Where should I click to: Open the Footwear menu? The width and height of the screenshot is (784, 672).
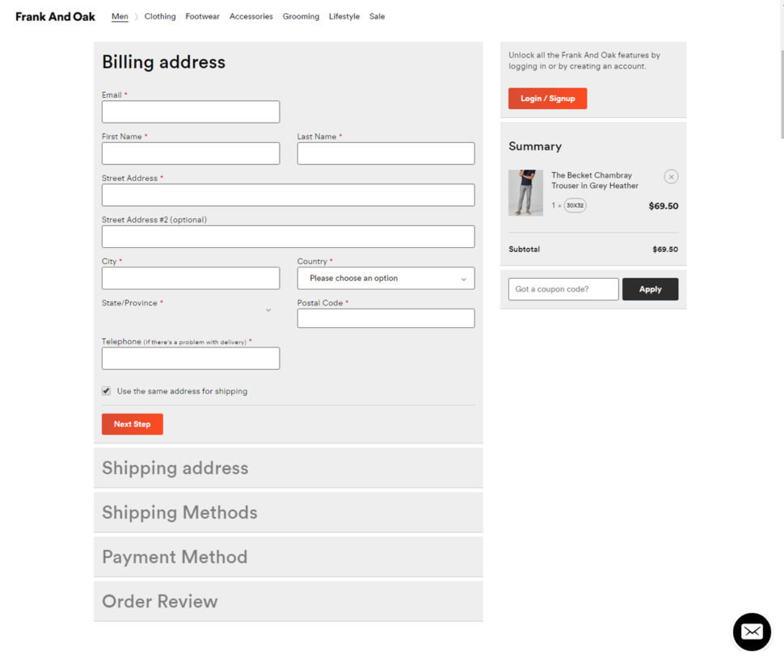[x=202, y=16]
